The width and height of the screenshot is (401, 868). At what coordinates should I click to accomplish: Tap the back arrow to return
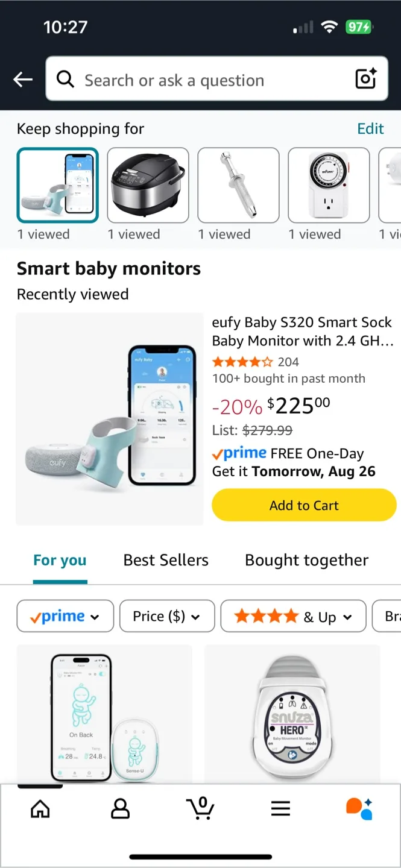pyautogui.click(x=22, y=79)
